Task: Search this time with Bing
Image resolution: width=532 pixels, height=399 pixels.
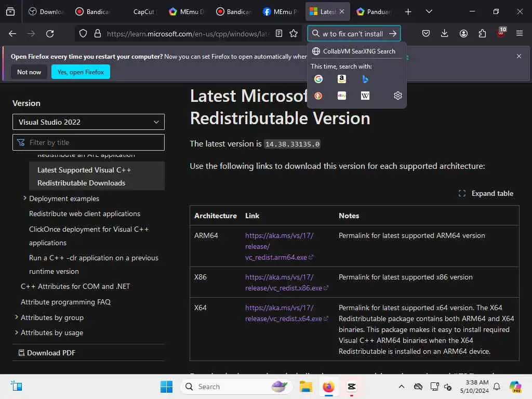Action: coord(365,79)
